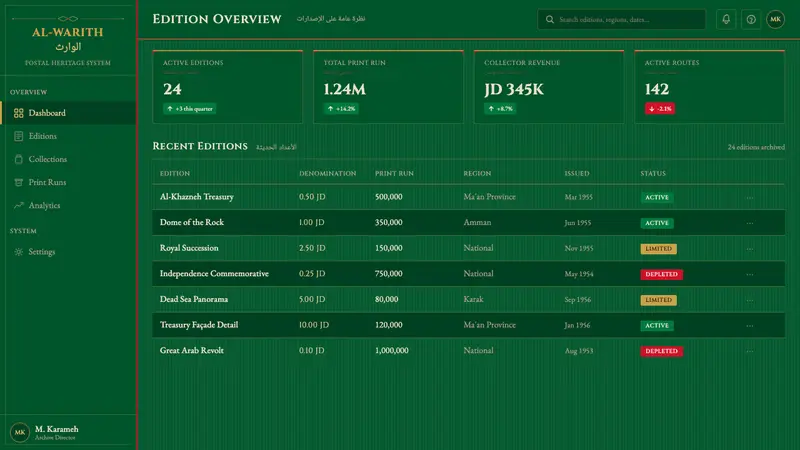Open the row menu for Independence Commemorative

coord(749,274)
